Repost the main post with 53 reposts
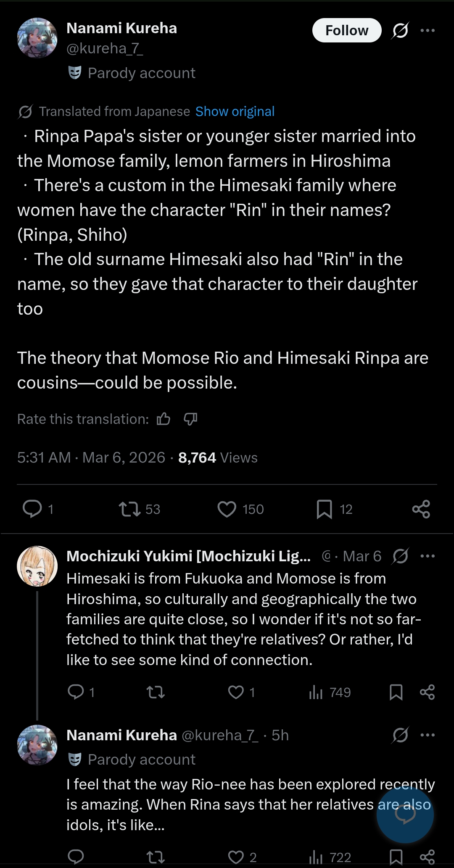The image size is (454, 868). point(130,509)
